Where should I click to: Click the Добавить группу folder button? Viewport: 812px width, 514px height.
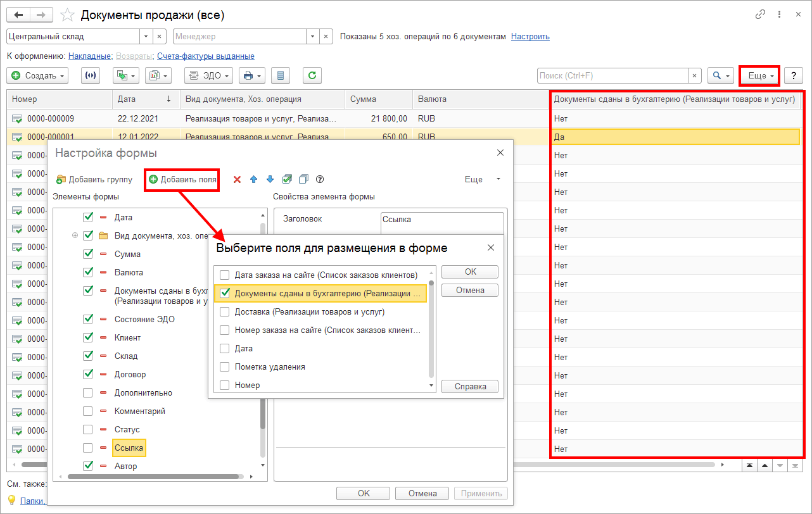click(94, 179)
